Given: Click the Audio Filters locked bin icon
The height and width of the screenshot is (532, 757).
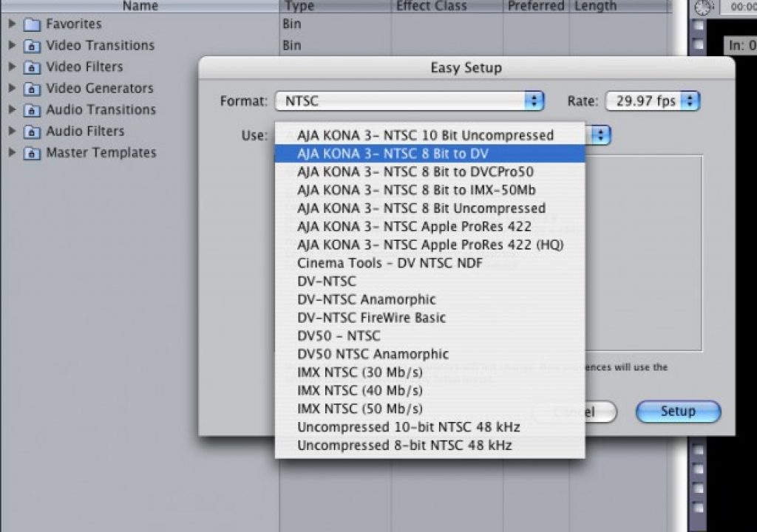Looking at the screenshot, I should click(x=32, y=132).
